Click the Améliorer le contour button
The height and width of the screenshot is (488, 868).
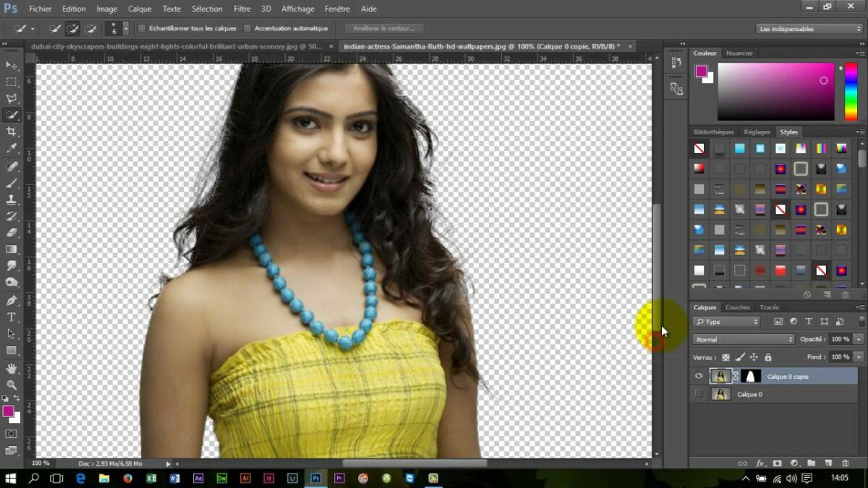point(384,29)
